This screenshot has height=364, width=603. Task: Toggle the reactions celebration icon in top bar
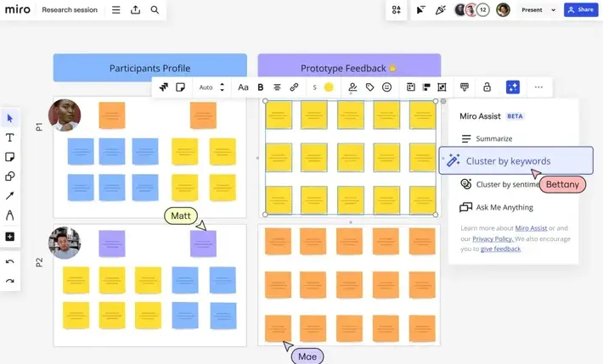(440, 10)
